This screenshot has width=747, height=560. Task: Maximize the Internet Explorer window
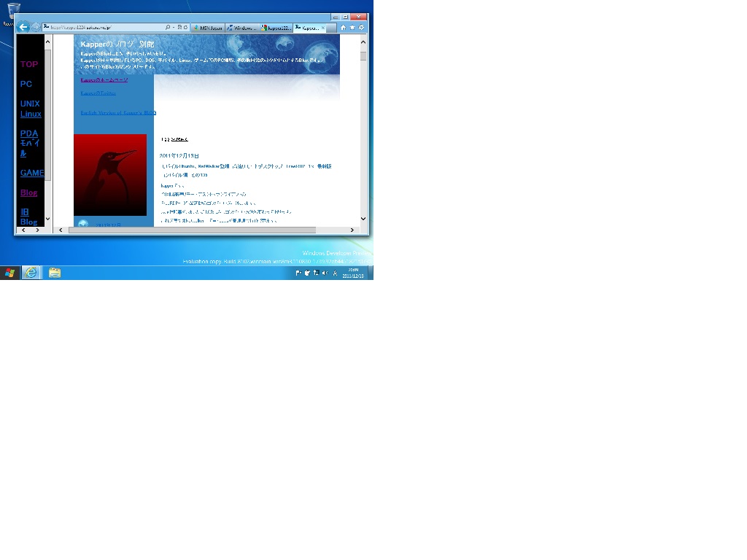(345, 17)
